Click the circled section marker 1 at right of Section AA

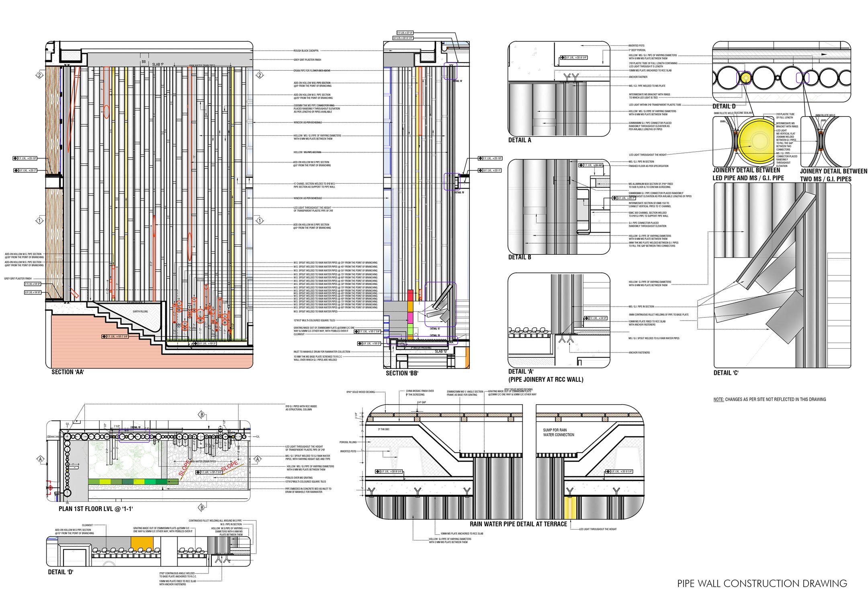[x=260, y=221]
